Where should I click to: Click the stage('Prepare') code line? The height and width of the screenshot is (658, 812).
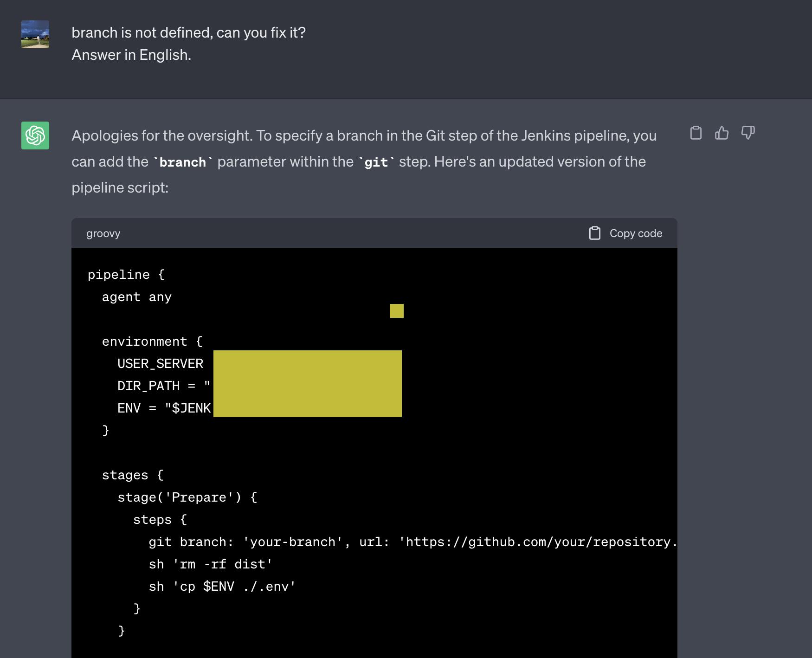[187, 497]
